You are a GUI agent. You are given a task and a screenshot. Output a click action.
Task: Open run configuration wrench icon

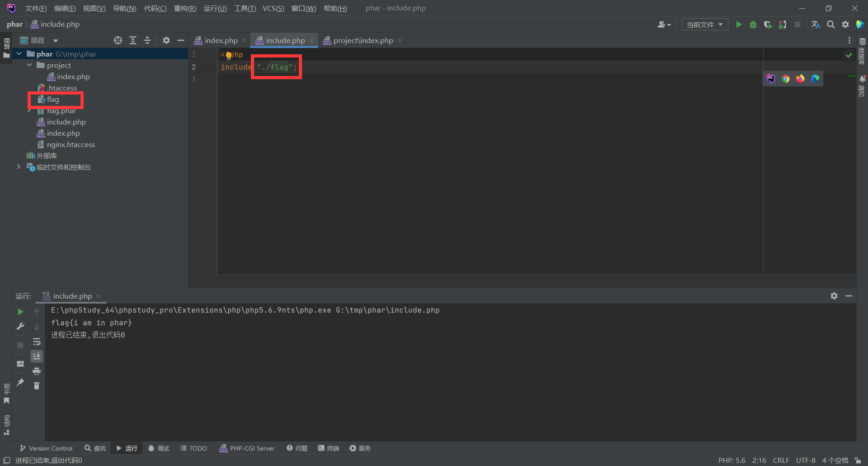[x=20, y=326]
